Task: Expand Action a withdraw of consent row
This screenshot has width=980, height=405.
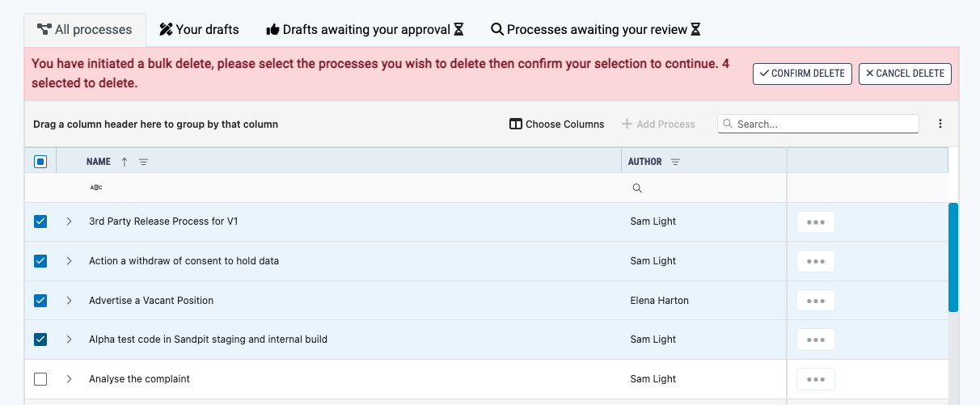Action: point(69,261)
